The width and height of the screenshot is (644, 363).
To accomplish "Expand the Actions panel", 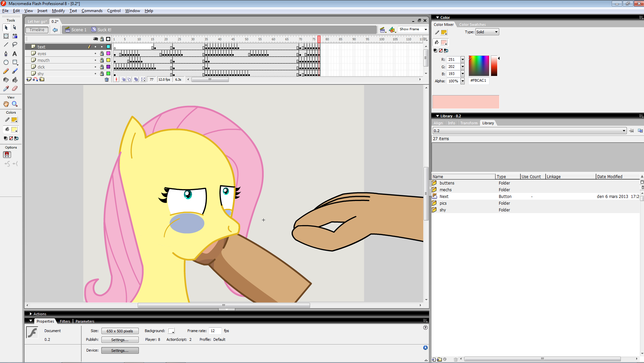I will 31,314.
